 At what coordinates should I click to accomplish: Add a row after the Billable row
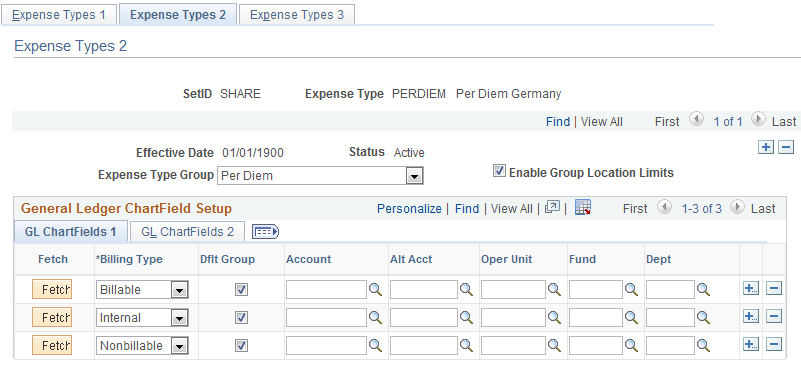(x=750, y=289)
